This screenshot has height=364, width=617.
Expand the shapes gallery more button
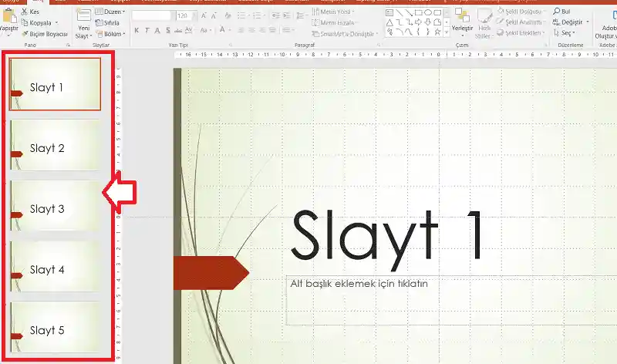[x=447, y=32]
